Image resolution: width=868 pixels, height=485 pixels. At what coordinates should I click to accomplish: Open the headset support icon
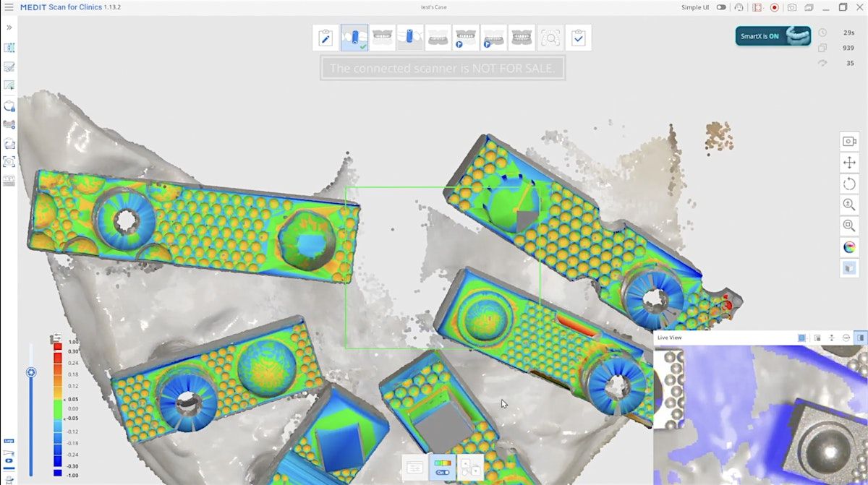coord(739,7)
